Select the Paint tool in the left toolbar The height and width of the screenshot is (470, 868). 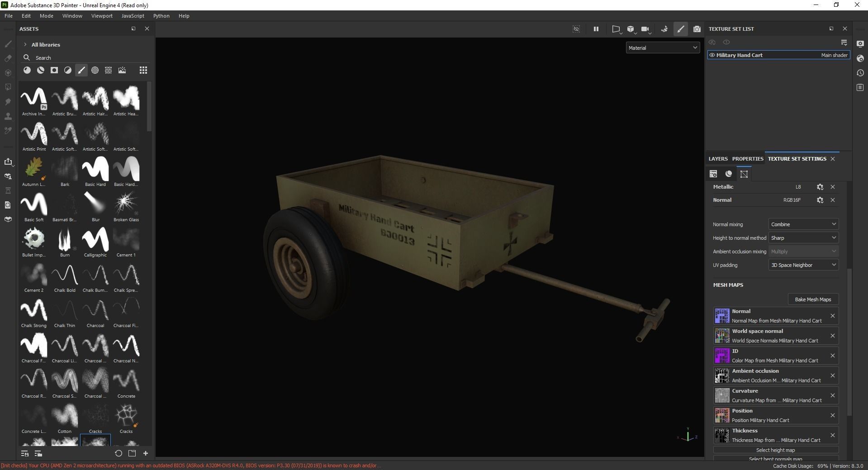click(8, 45)
